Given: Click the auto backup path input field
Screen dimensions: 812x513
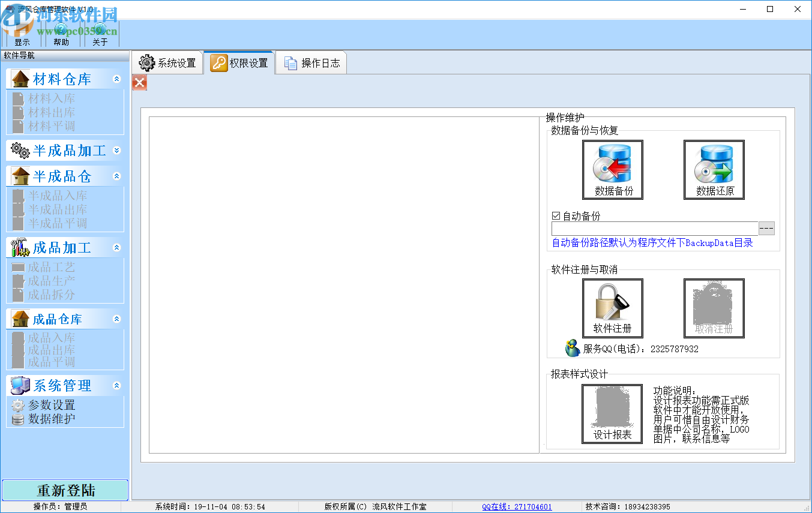Looking at the screenshot, I should pyautogui.click(x=655, y=228).
